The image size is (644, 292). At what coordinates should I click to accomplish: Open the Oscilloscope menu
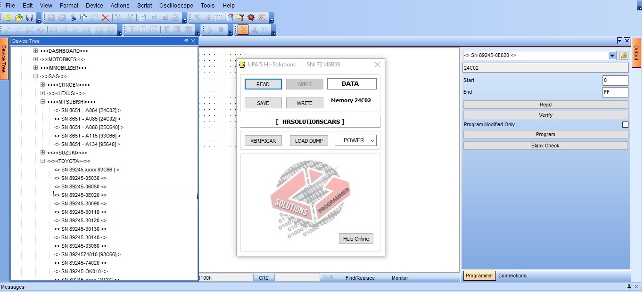pyautogui.click(x=176, y=6)
